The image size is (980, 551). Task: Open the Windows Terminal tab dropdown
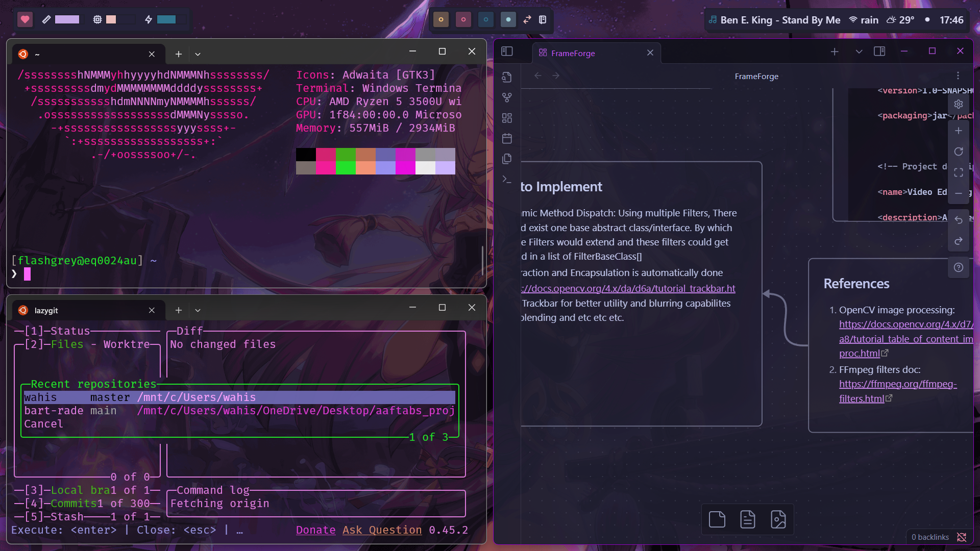point(198,54)
